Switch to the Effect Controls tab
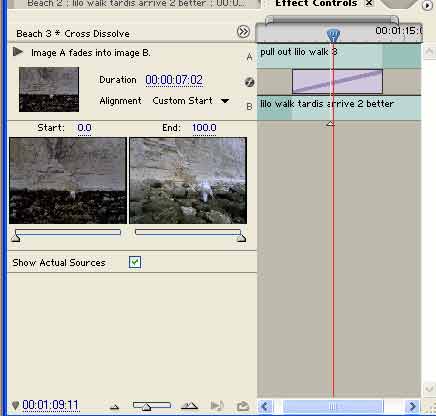This screenshot has width=436, height=416. [x=316, y=4]
